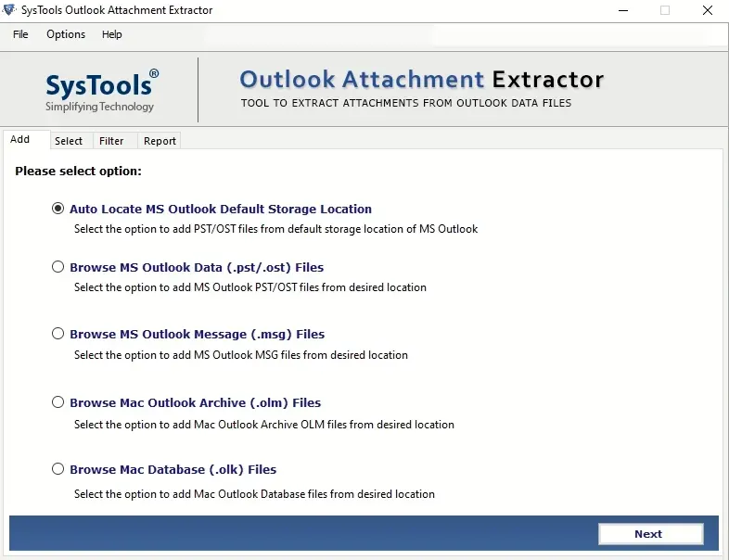Screen dimensions: 729x560
Task: Click description 'add PST/OST files from default storage'
Action: pyautogui.click(x=276, y=229)
